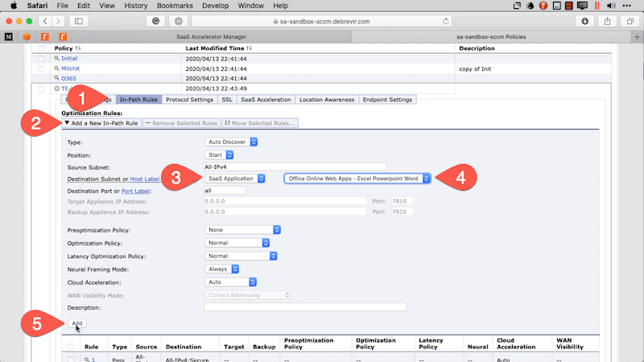Open the display mirroring menu bar icon

pos(582,6)
